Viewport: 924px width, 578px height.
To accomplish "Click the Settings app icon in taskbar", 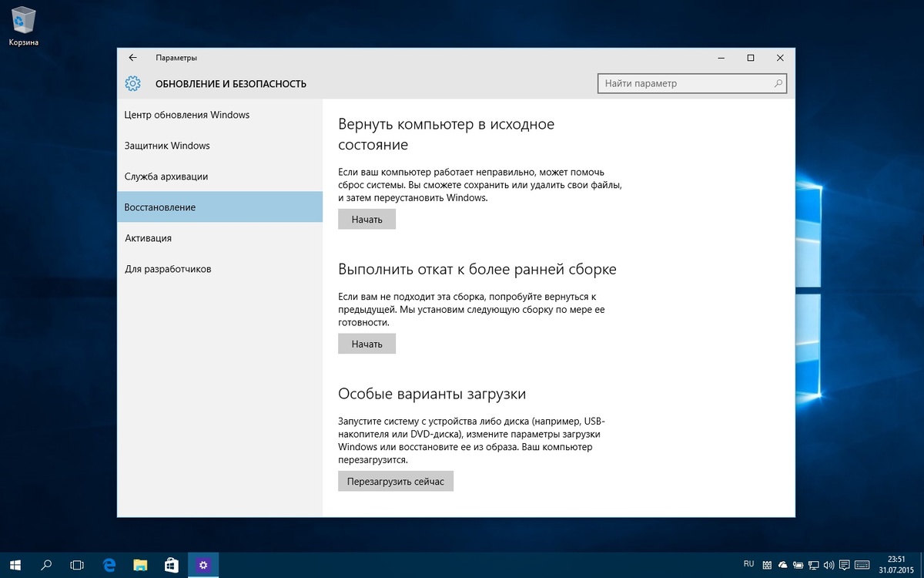I will point(203,565).
